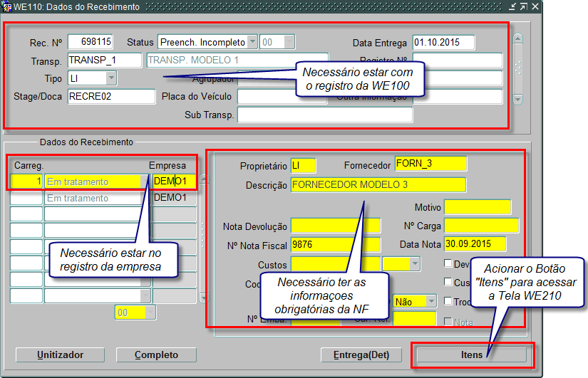This screenshot has height=378, width=588.
Task: Click the Nota Devolução field
Action: click(336, 226)
